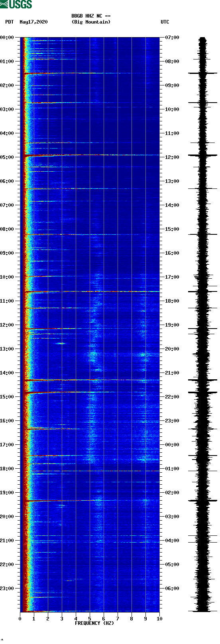Click the USGS logo
Viewport: 220px width, 644px height.
[16, 4]
